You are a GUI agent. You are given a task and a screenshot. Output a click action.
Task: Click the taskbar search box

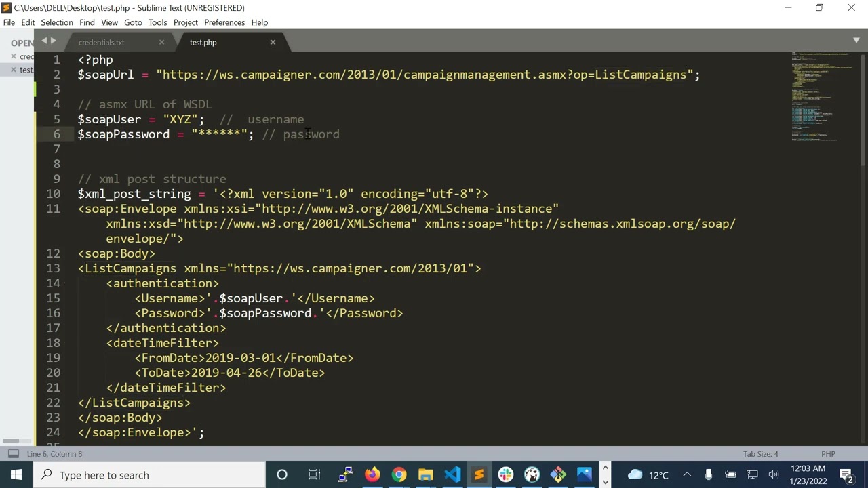[149, 474]
